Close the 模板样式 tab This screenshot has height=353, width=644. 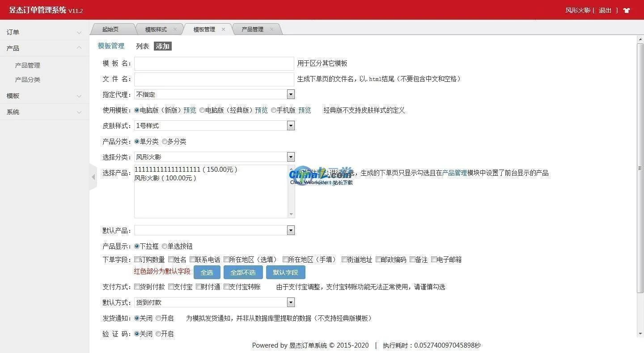coord(175,30)
